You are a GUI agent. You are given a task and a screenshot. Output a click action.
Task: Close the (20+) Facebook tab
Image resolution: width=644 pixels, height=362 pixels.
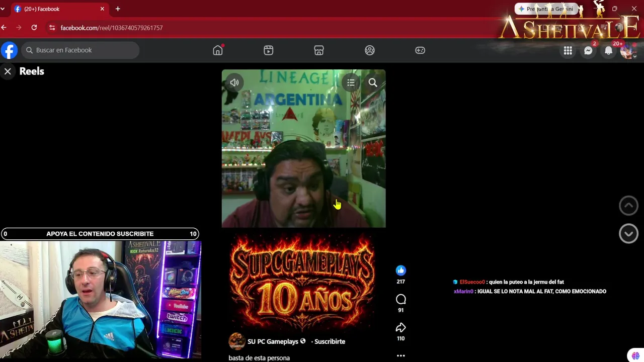point(102,9)
